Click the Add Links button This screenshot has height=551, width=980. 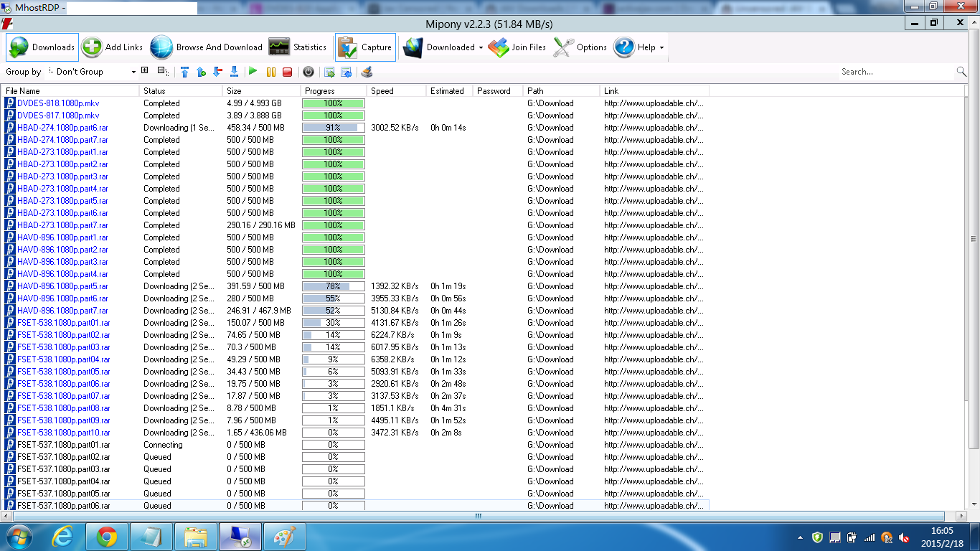pos(113,47)
